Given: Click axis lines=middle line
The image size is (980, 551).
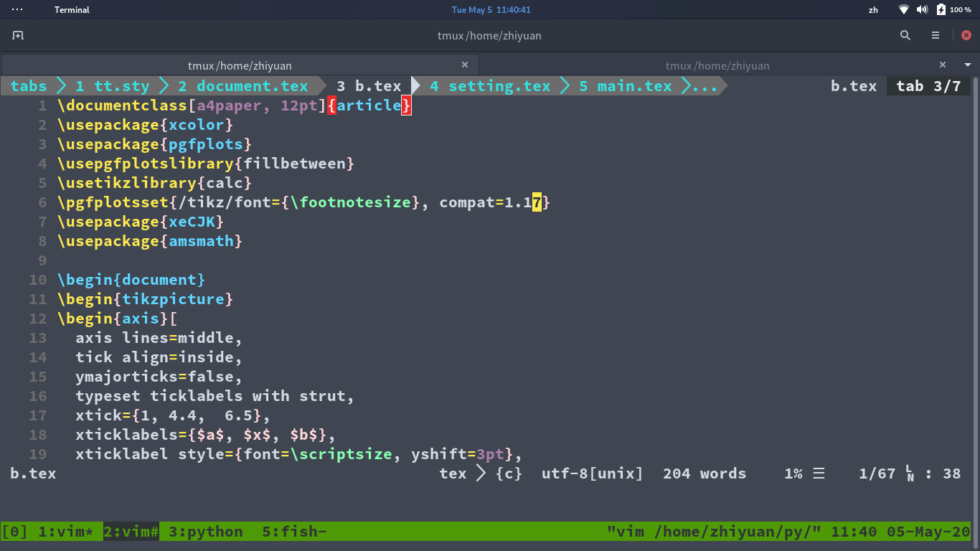Looking at the screenshot, I should tap(159, 338).
